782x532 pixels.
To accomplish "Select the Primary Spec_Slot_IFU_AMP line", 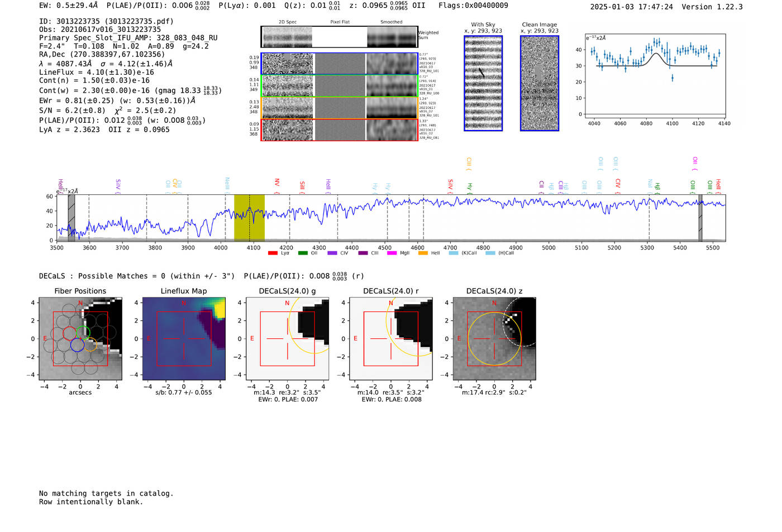I will click(x=128, y=38).
